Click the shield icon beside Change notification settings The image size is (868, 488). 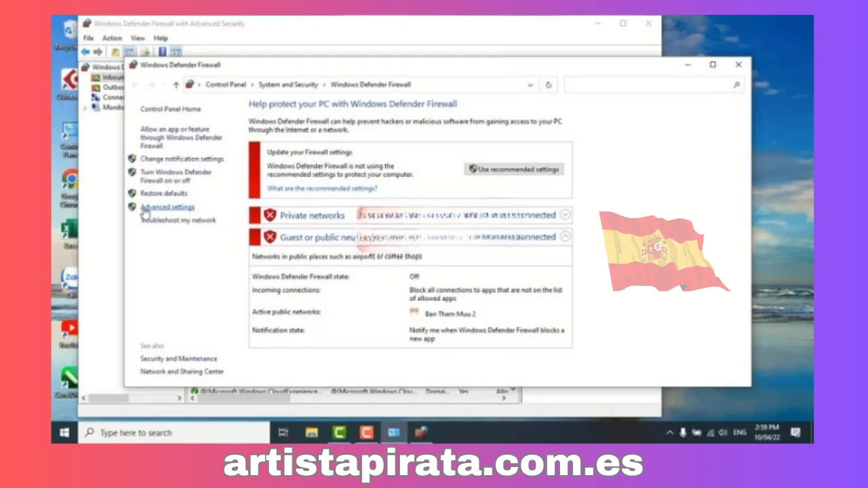click(x=132, y=159)
